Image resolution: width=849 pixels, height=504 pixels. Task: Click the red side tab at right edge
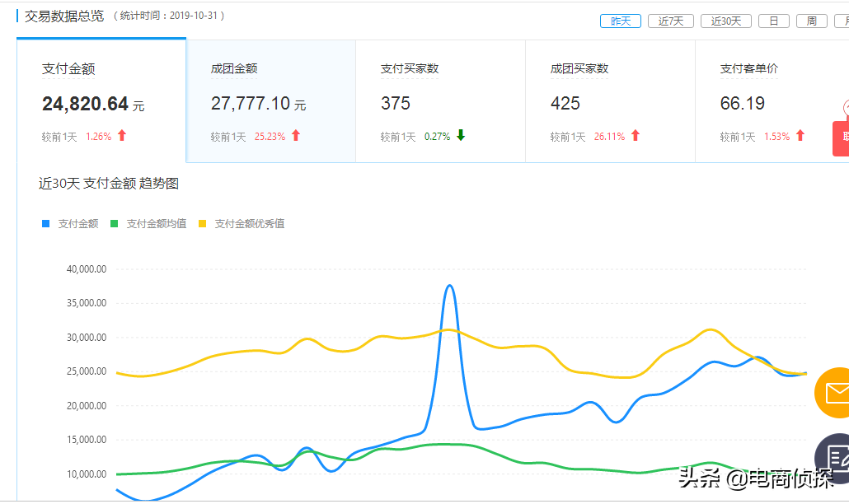click(x=840, y=138)
